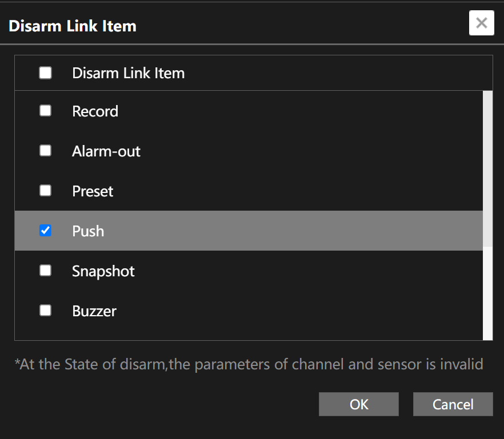This screenshot has height=439, width=504.
Task: Enable the Preset checkbox
Action: (x=45, y=191)
